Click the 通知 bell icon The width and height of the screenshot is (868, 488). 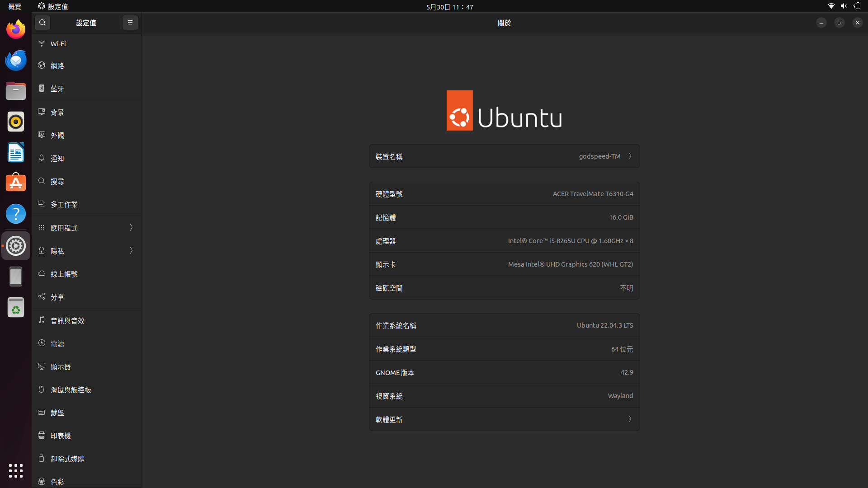pyautogui.click(x=42, y=158)
